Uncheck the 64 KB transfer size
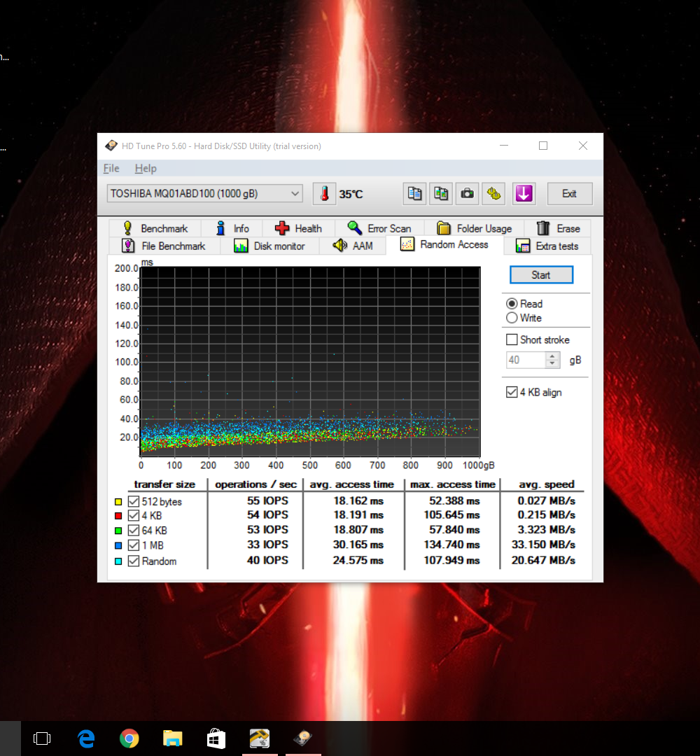This screenshot has width=700, height=756. click(134, 531)
